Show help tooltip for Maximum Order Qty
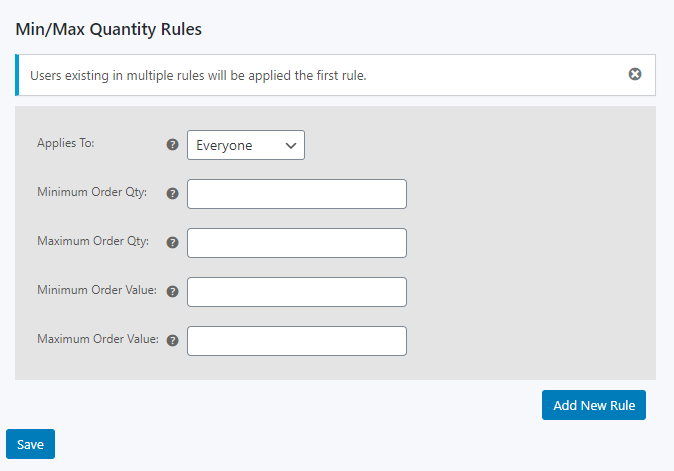The width and height of the screenshot is (674, 471). tap(172, 242)
